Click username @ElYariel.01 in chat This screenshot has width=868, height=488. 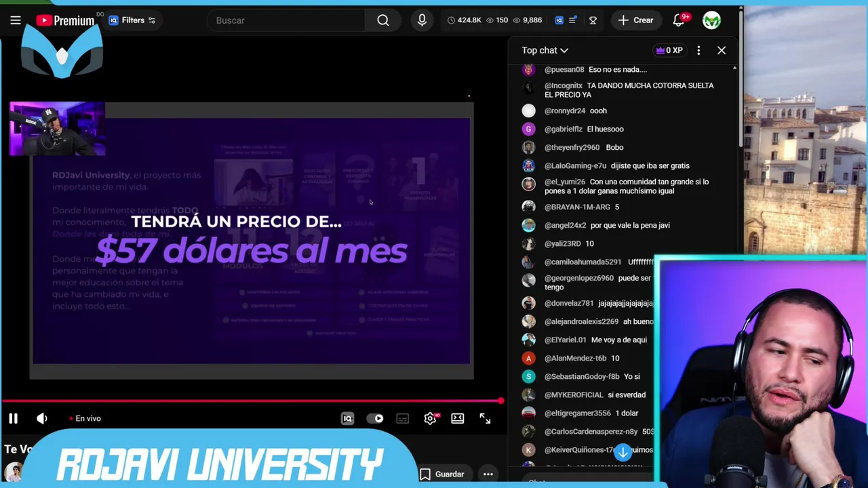[x=565, y=340]
